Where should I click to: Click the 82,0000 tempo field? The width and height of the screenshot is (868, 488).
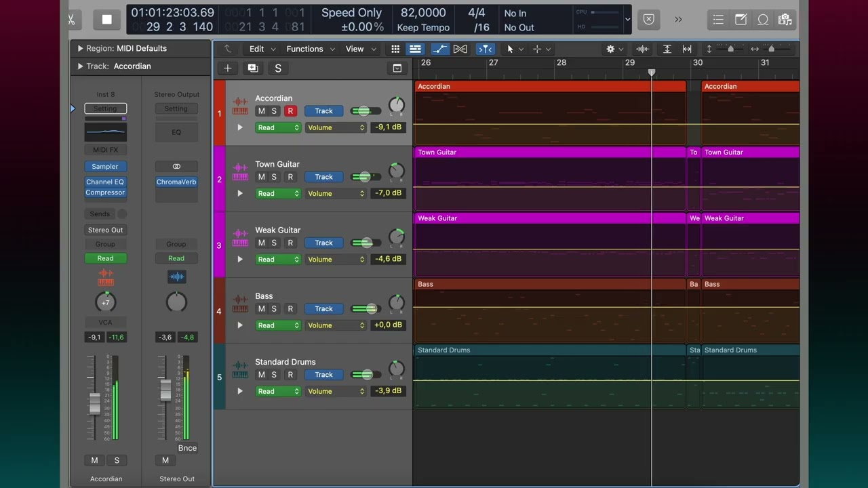(x=423, y=13)
